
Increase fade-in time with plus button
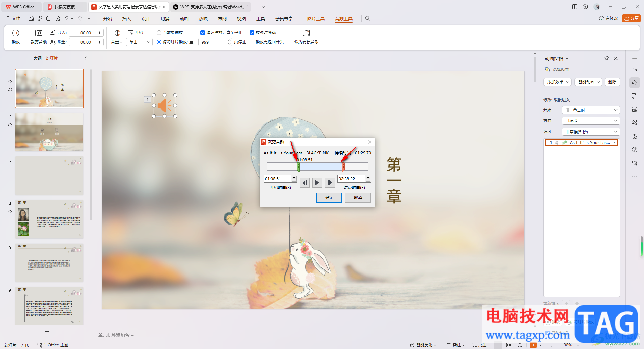99,33
